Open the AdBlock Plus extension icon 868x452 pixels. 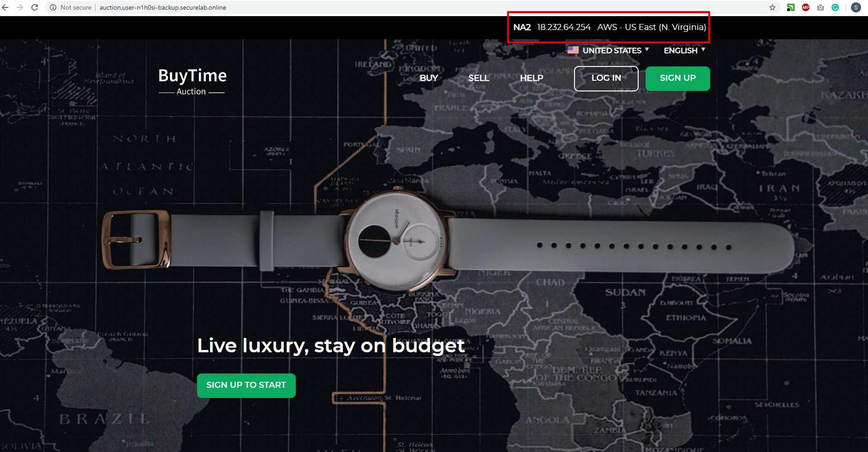coord(806,7)
